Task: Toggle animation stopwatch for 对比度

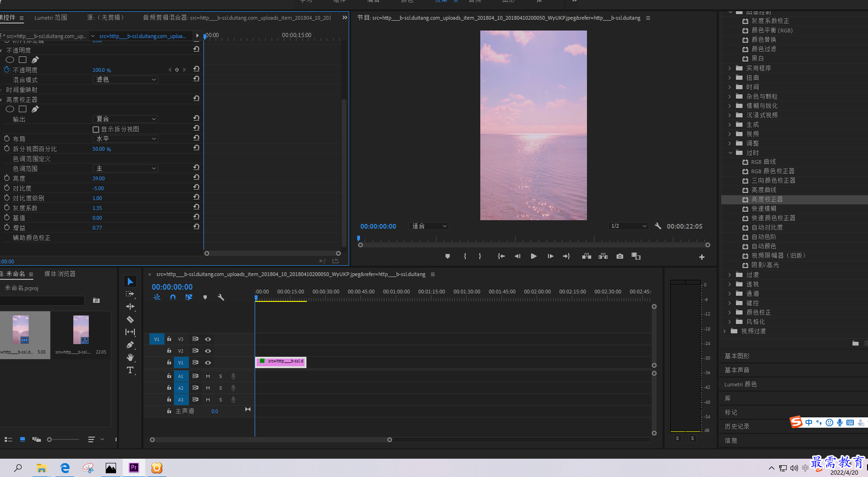Action: pyautogui.click(x=7, y=188)
